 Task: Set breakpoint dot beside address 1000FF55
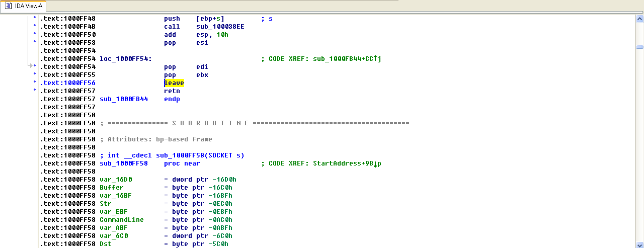click(35, 75)
